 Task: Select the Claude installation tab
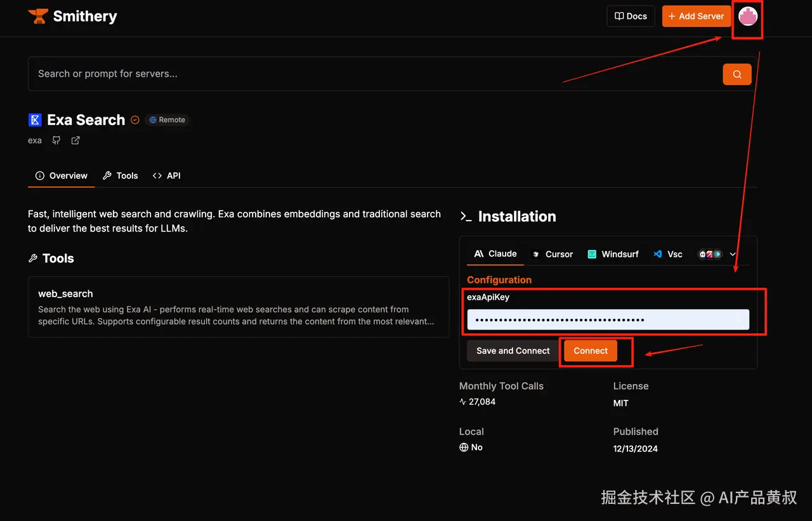(495, 254)
